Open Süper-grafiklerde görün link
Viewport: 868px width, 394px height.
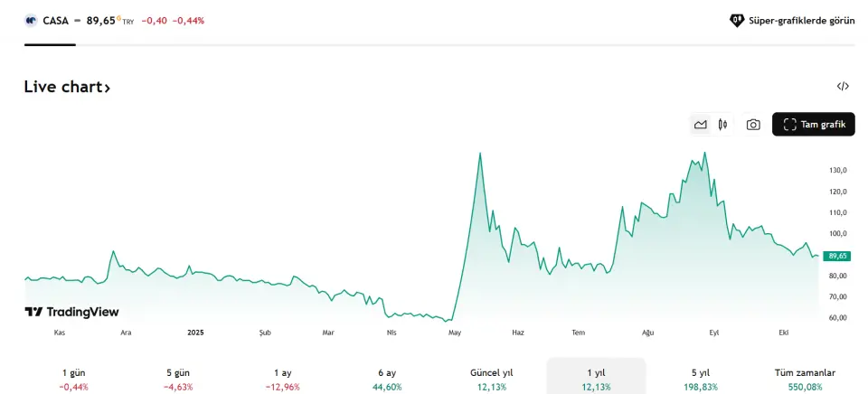click(x=801, y=20)
